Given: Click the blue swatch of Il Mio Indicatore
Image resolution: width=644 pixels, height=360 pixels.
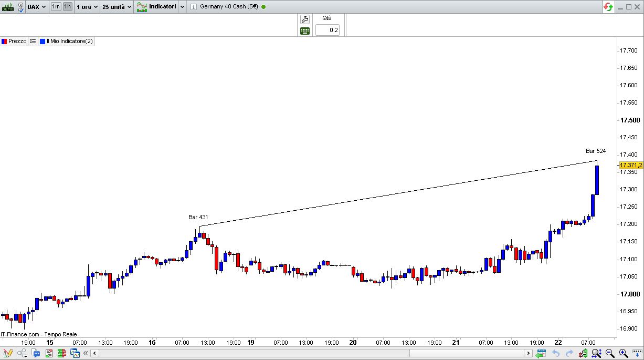Looking at the screenshot, I should pos(43,41).
